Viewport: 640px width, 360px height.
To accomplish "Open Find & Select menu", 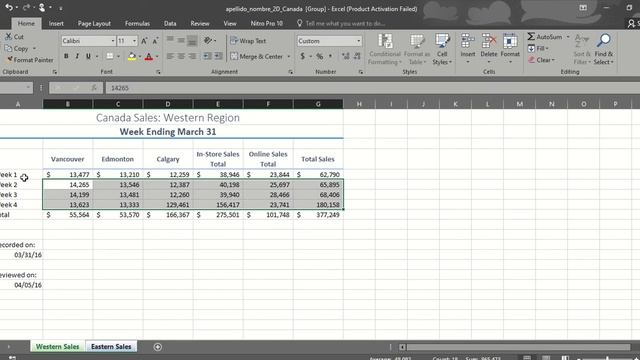I will click(604, 49).
